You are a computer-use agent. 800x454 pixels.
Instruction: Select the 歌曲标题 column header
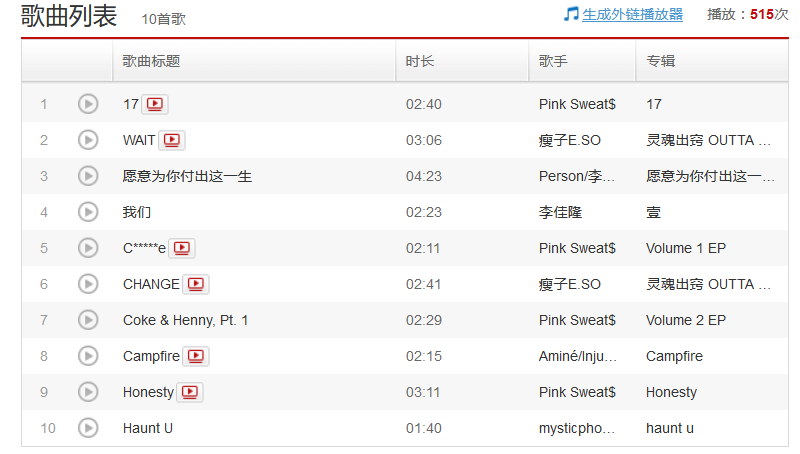[x=151, y=61]
